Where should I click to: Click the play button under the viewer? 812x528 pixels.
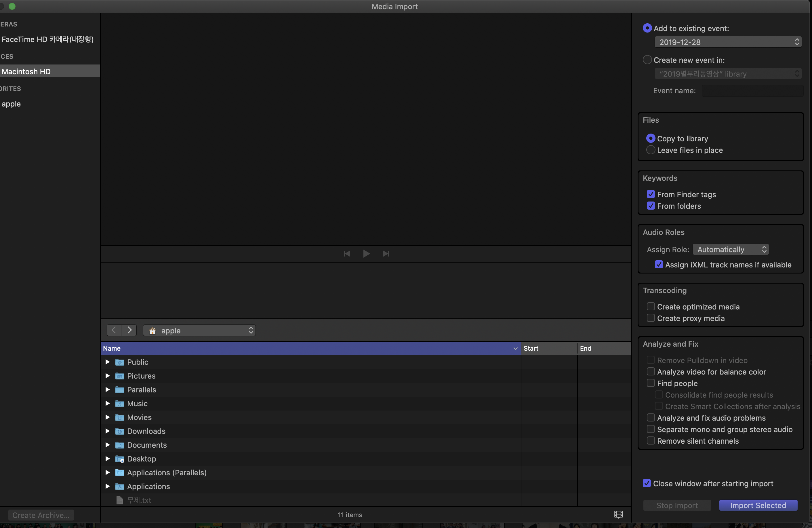[x=366, y=254]
